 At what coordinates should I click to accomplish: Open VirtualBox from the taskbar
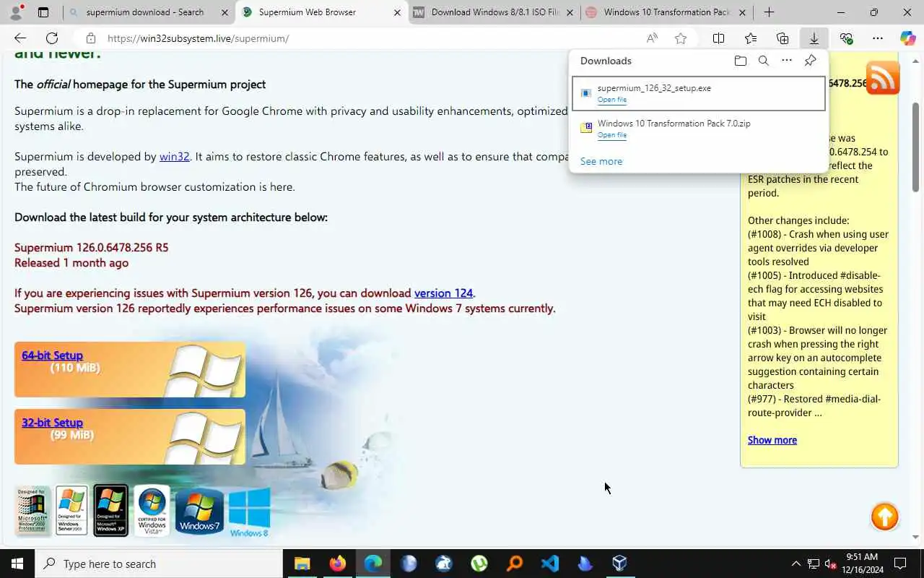click(620, 564)
